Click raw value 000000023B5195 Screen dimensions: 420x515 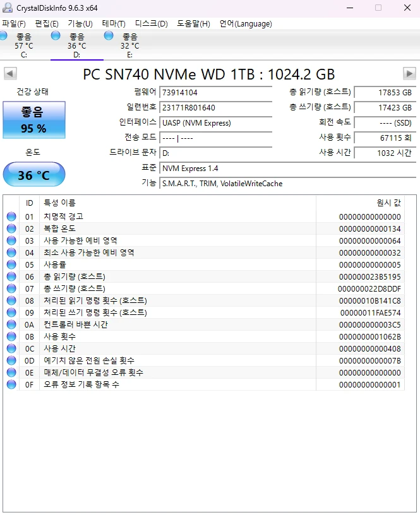369,276
